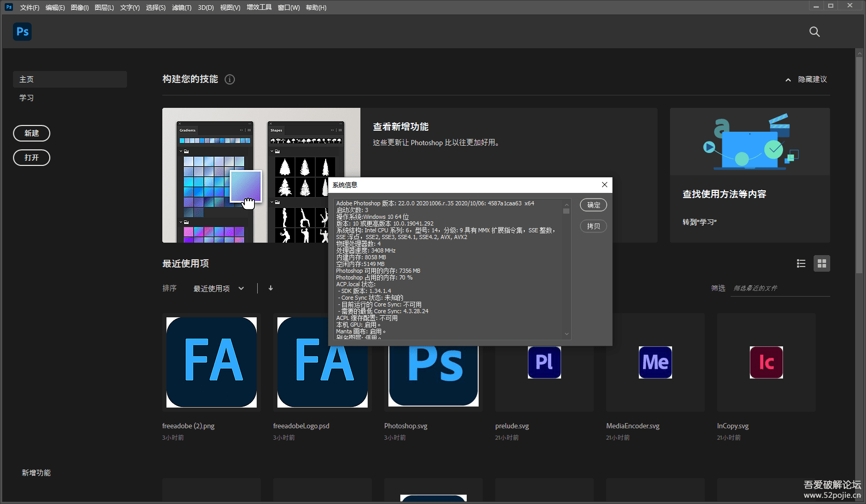Click the 处理器速度: 3408 MHz line
Image resolution: width=866 pixels, height=504 pixels.
(x=366, y=250)
